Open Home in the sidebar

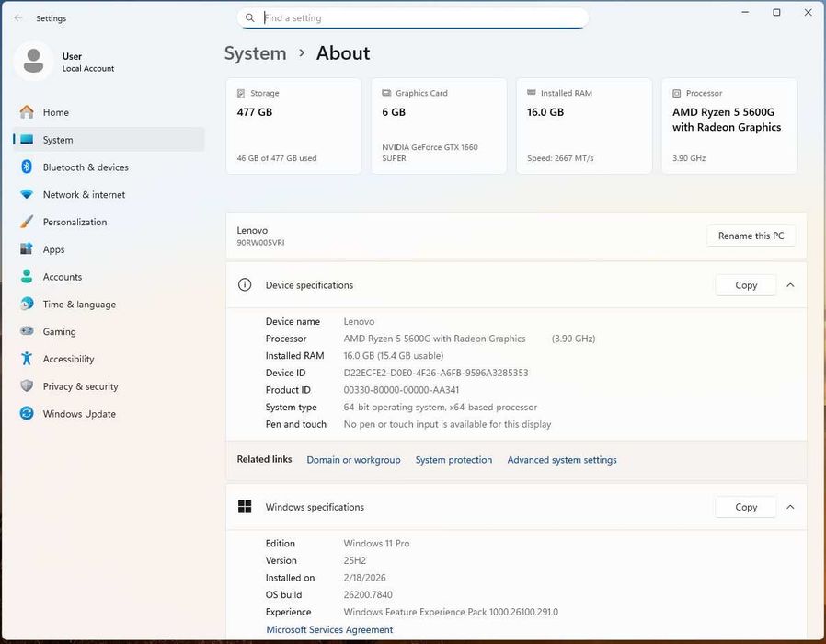[x=109, y=112]
